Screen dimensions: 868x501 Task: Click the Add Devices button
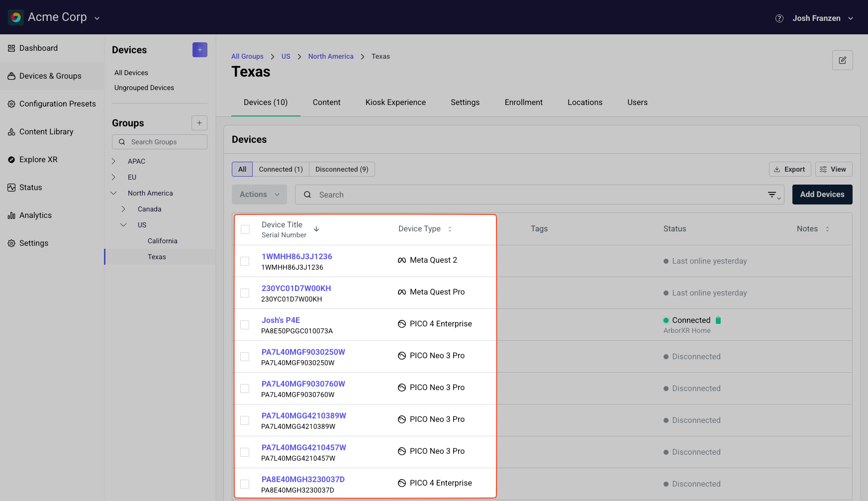[x=822, y=195]
